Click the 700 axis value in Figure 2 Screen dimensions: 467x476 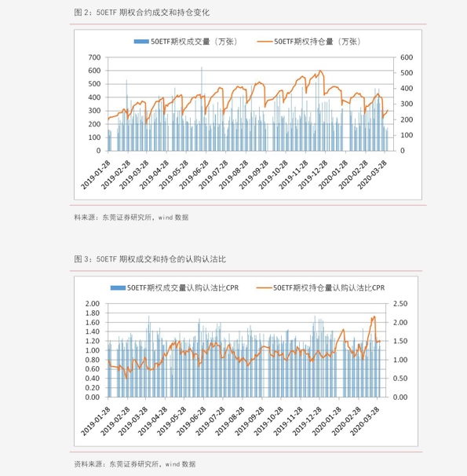(94, 57)
